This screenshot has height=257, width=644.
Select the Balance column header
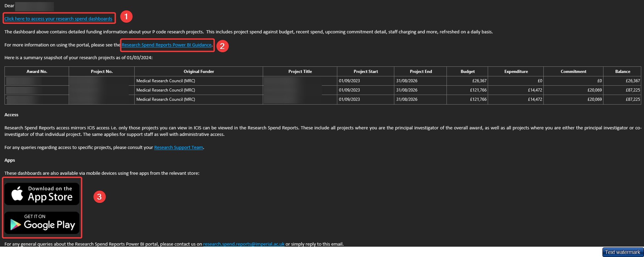(x=622, y=72)
